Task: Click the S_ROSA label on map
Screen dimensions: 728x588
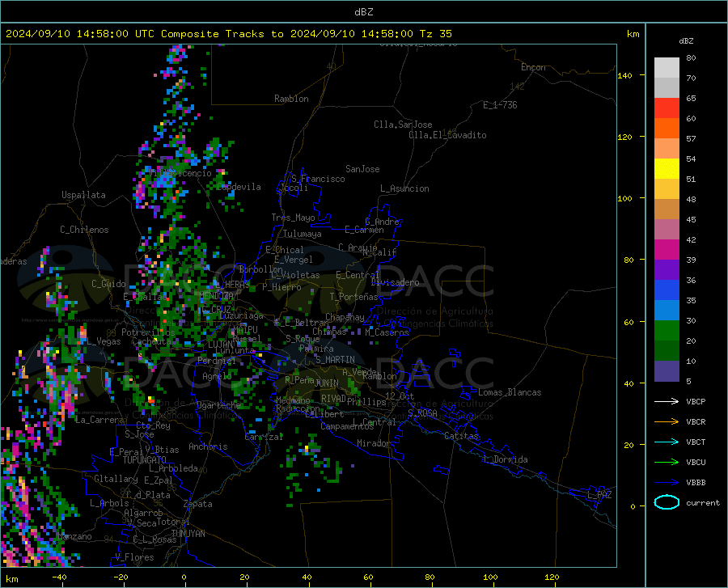Action: coord(422,412)
